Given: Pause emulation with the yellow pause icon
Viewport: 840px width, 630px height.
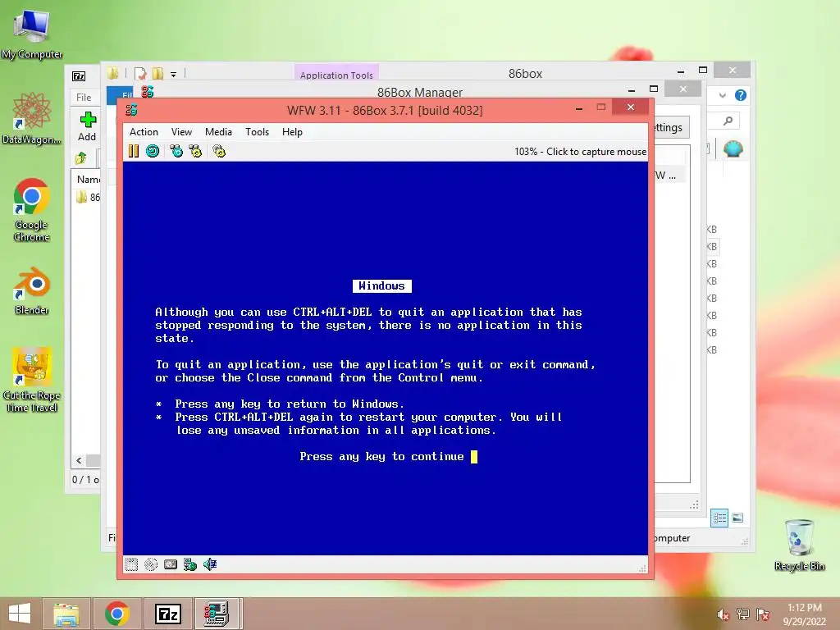Looking at the screenshot, I should coord(134,151).
